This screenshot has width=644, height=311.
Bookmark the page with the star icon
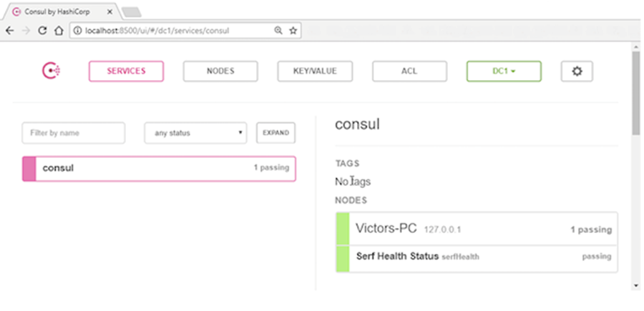293,30
